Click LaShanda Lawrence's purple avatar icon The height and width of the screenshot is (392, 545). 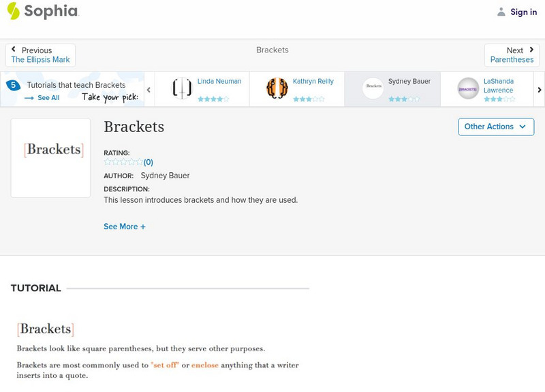pyautogui.click(x=468, y=88)
